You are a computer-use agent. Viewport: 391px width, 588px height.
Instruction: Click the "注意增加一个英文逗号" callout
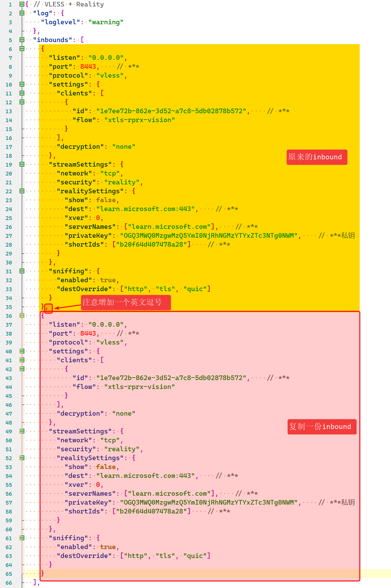(x=126, y=302)
